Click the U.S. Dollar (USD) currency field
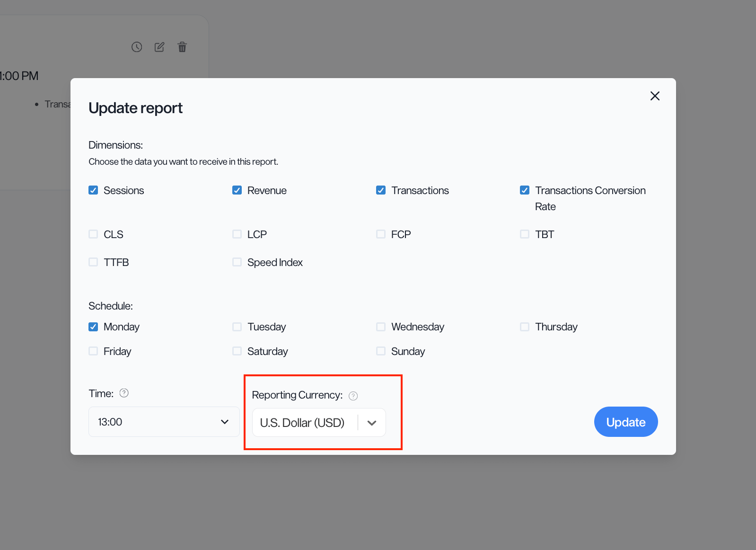The height and width of the screenshot is (550, 756). pyautogui.click(x=303, y=423)
